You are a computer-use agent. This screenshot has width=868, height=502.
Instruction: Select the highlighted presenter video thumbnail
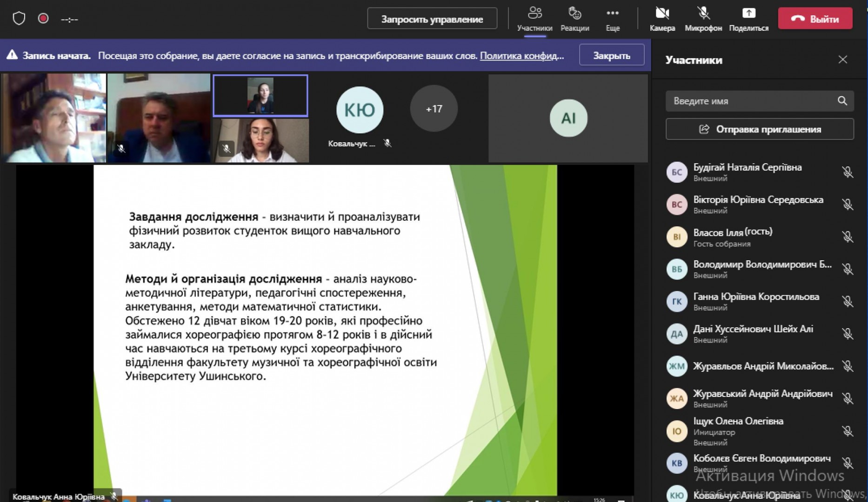click(x=260, y=96)
